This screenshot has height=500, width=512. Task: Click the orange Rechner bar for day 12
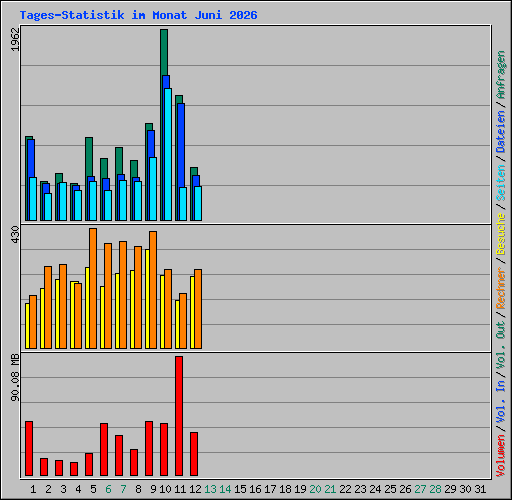[x=198, y=309]
